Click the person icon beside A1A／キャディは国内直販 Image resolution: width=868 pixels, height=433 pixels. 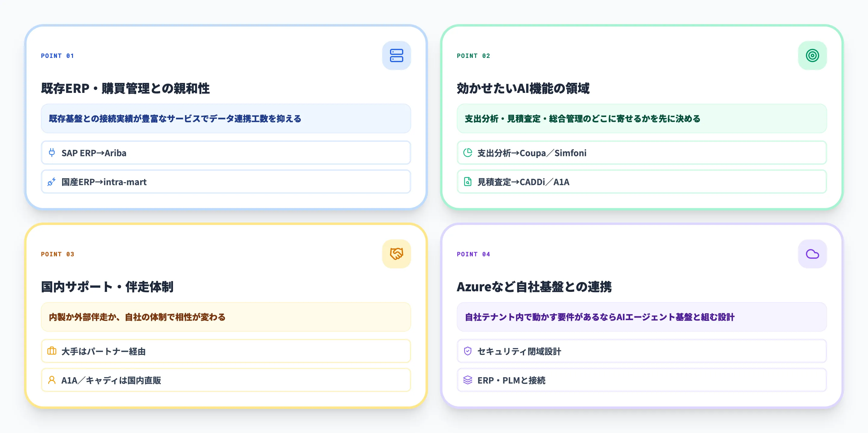pos(51,380)
